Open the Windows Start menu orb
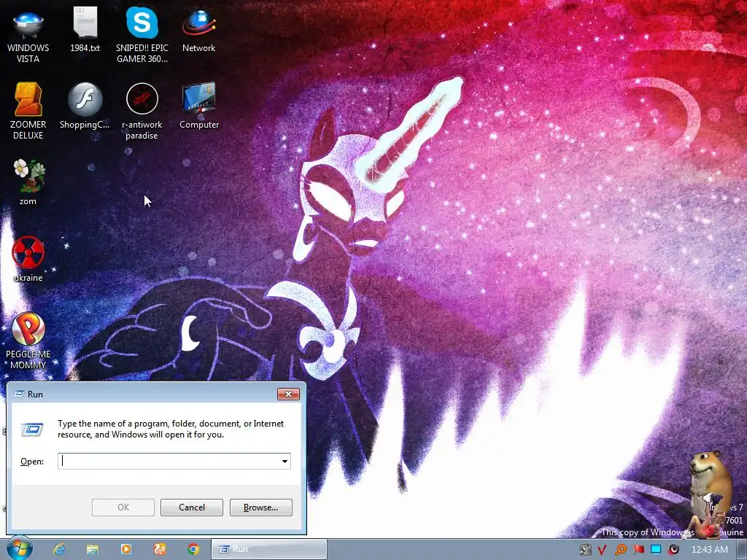The width and height of the screenshot is (747, 560). click(20, 548)
